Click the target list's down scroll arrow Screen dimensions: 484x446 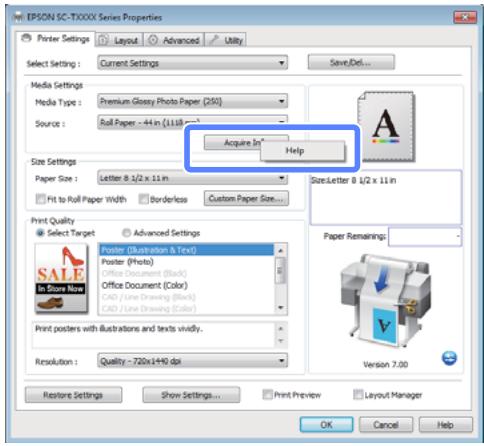(x=280, y=308)
